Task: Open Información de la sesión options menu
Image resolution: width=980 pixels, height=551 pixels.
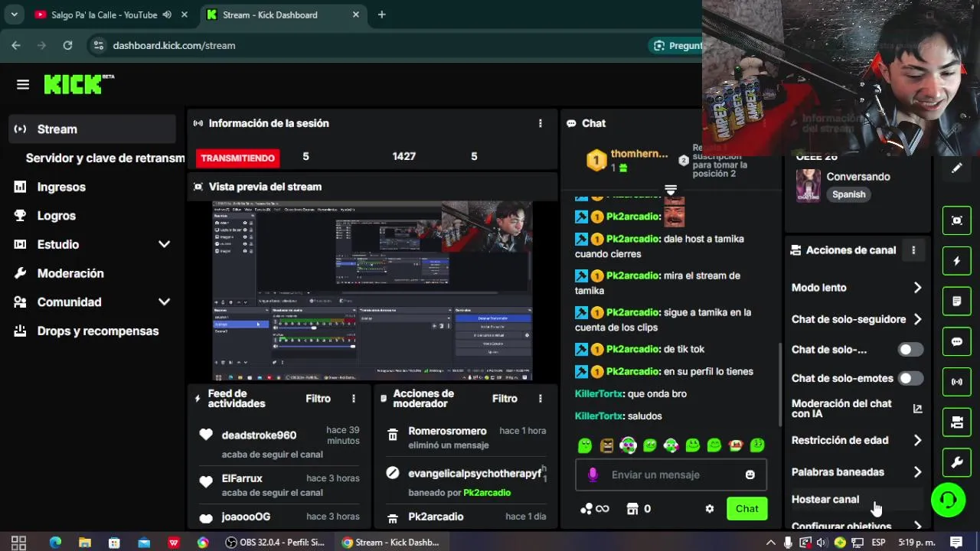Action: pyautogui.click(x=541, y=123)
